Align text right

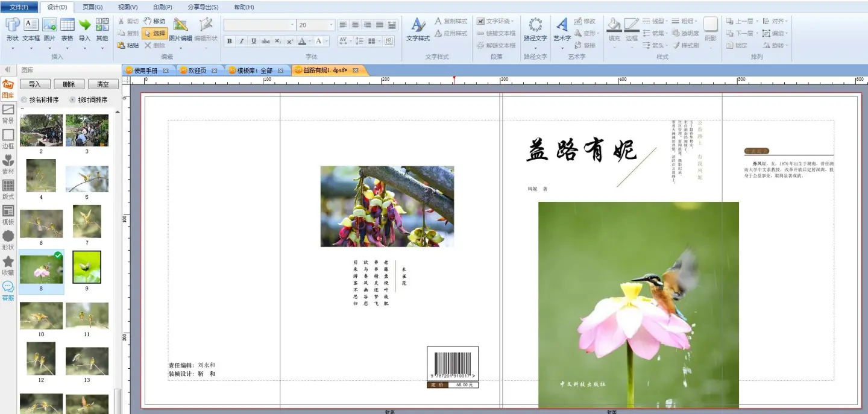[x=367, y=25]
